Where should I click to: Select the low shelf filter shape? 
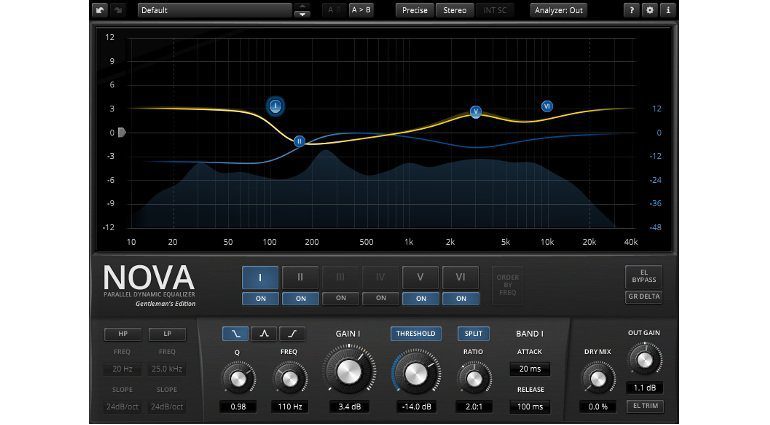click(x=235, y=334)
